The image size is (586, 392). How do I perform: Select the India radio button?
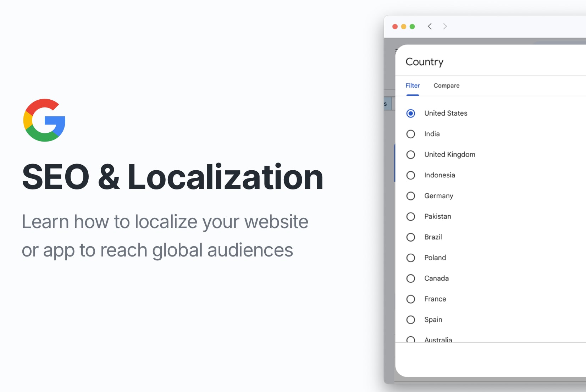click(x=410, y=134)
